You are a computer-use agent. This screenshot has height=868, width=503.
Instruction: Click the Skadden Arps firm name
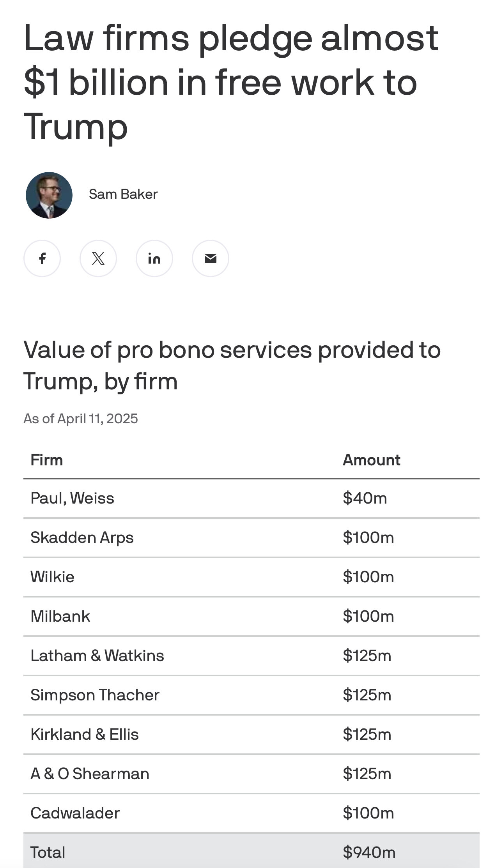(x=82, y=537)
